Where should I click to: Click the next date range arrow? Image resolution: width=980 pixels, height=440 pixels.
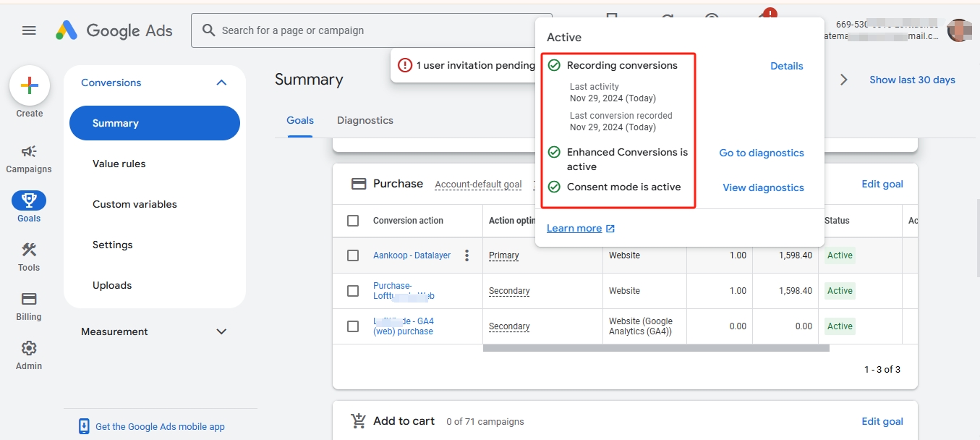point(844,80)
